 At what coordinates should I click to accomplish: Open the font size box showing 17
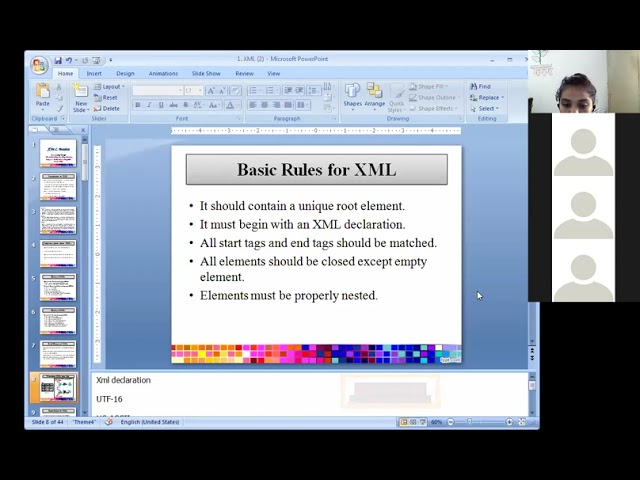[193, 90]
